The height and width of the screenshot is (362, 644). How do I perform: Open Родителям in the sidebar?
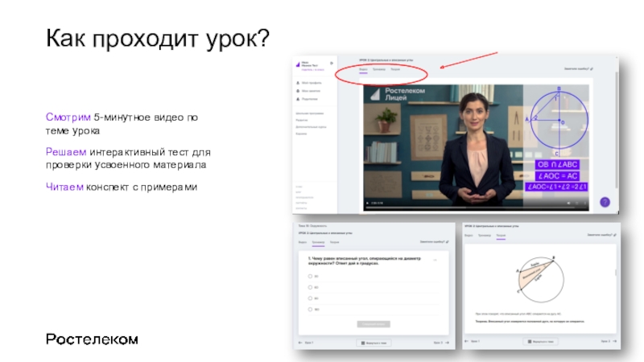309,98
